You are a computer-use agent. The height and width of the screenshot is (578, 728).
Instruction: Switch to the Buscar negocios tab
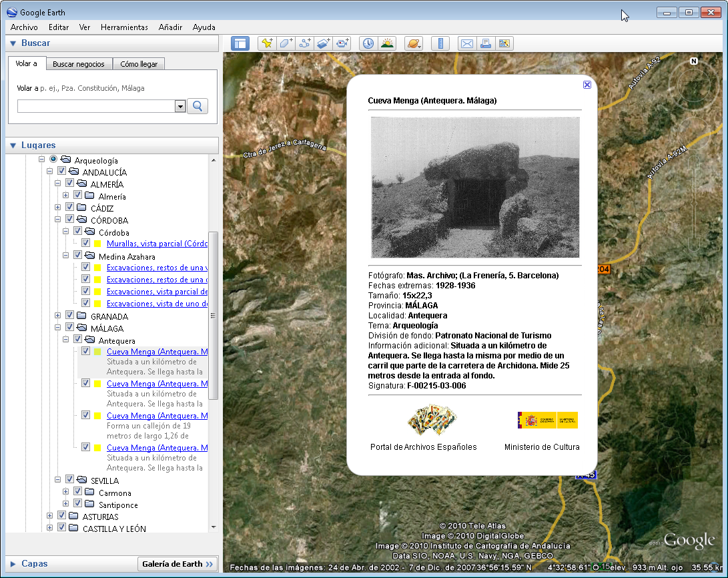coord(79,64)
